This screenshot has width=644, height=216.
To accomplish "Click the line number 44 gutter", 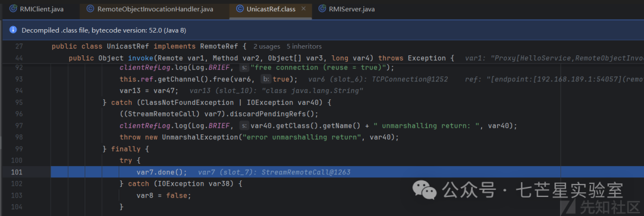I will [x=19, y=58].
